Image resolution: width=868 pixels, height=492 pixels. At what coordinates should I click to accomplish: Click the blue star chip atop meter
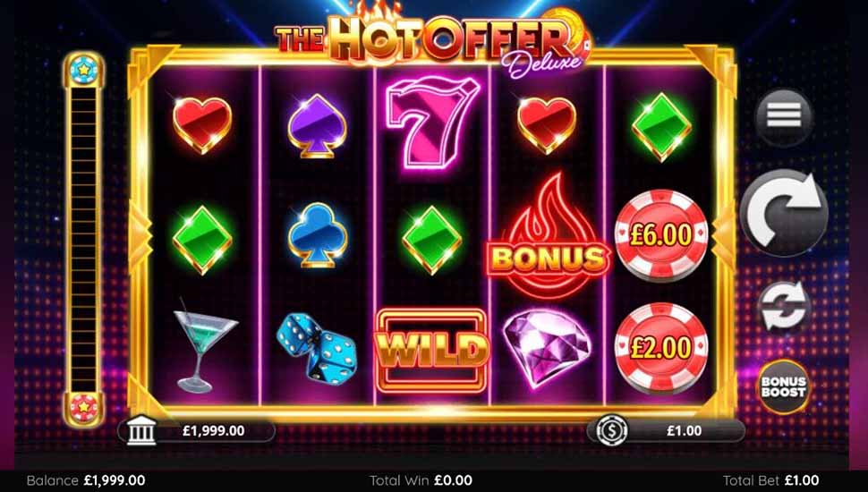point(83,69)
